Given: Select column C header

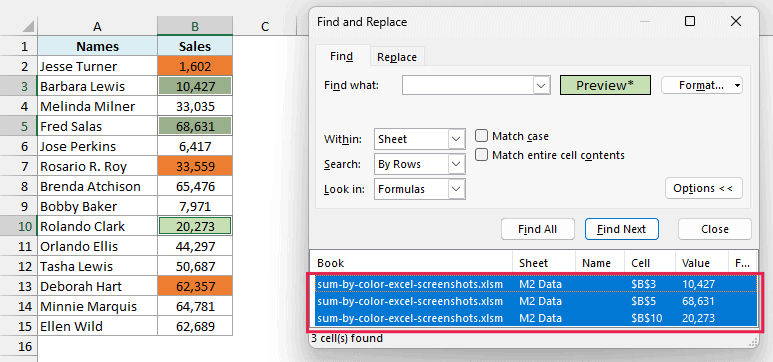Looking at the screenshot, I should point(265,26).
